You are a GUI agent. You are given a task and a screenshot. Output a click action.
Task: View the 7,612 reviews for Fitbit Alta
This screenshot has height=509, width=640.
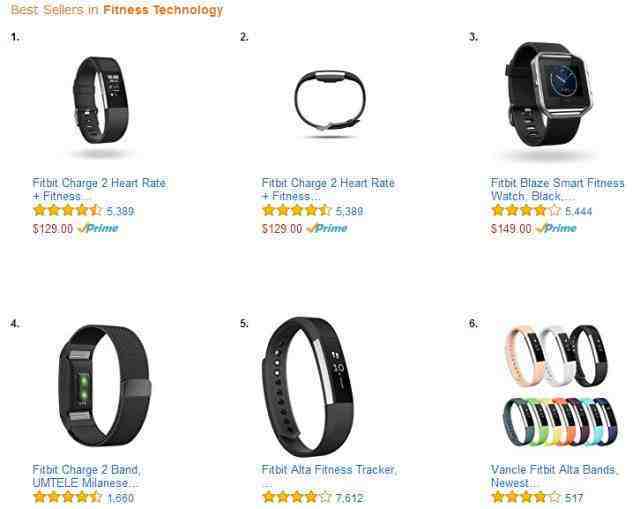click(x=349, y=498)
